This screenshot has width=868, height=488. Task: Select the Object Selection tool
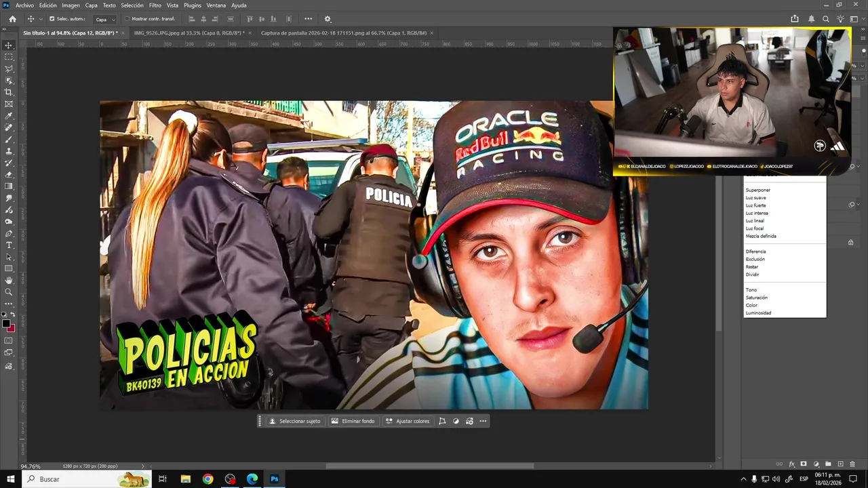tap(9, 80)
